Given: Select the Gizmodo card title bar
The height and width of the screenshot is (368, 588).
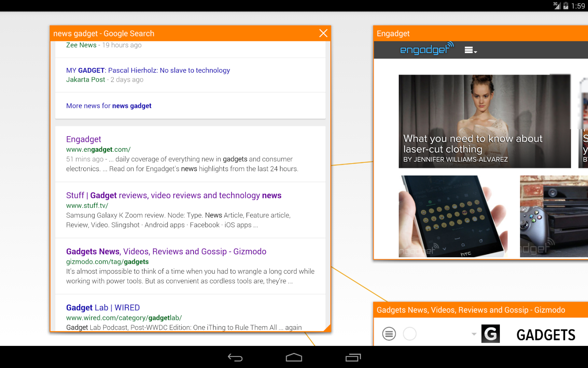Looking at the screenshot, I should point(481,310).
